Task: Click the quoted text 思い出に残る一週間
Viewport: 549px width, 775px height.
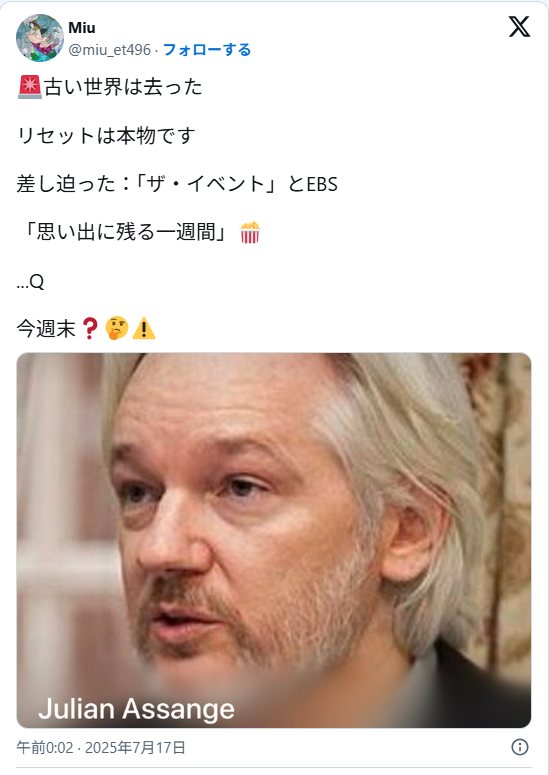Action: (x=126, y=232)
